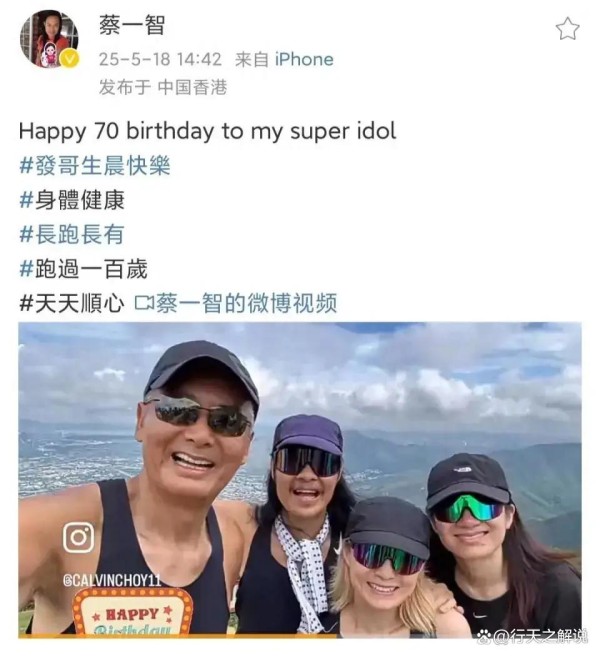Tap the video camera icon before link
This screenshot has height=657, width=600.
click(x=144, y=303)
